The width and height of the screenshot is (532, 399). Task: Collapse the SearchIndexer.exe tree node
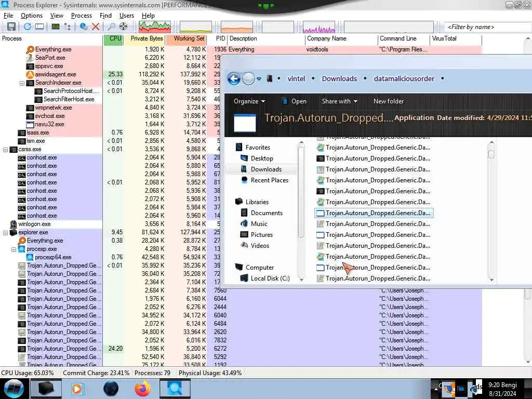coord(22,83)
